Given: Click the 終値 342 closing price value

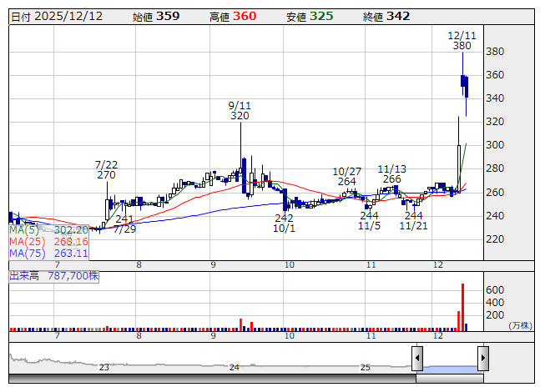Looking at the screenshot, I should tap(387, 17).
